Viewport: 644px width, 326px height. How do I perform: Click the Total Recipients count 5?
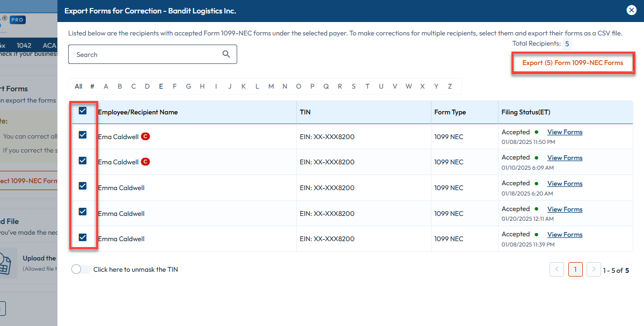coord(567,44)
